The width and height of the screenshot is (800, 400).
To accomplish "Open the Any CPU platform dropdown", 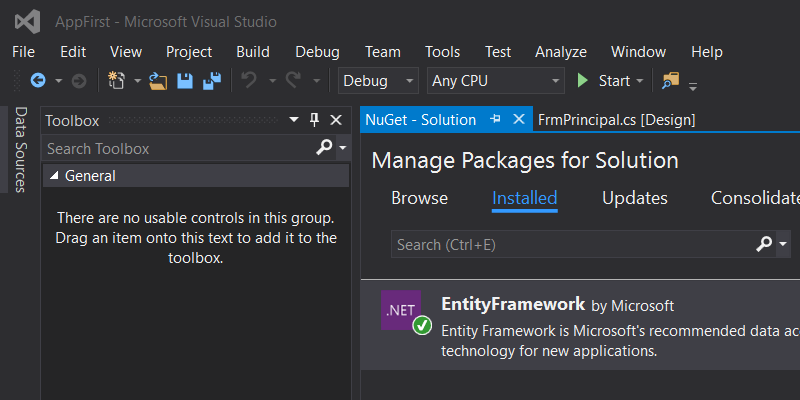I will point(496,81).
